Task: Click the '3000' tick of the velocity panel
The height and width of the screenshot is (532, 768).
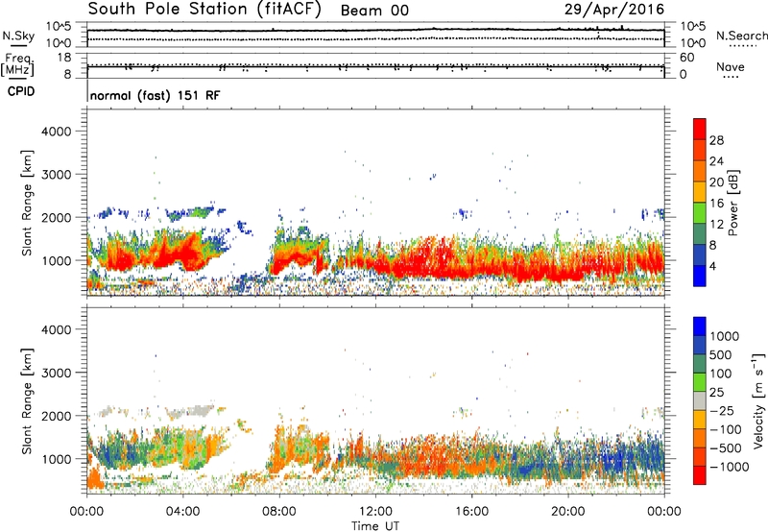Action: coord(57,373)
